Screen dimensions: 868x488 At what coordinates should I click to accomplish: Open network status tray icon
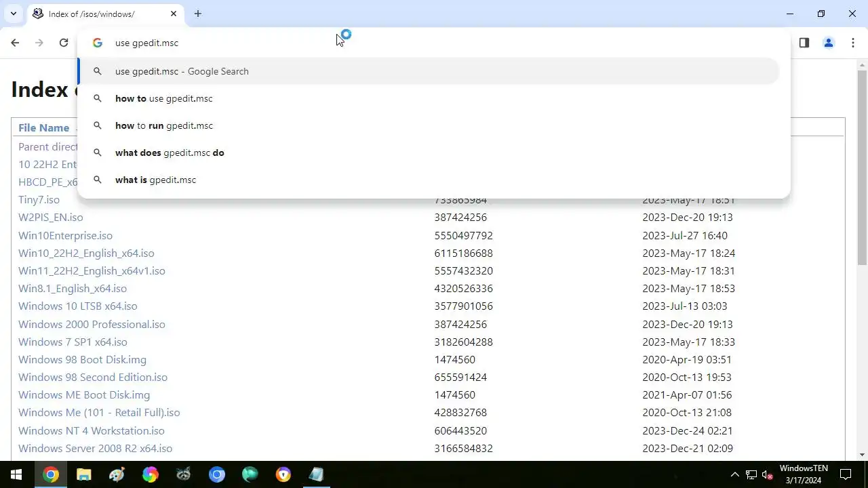751,474
